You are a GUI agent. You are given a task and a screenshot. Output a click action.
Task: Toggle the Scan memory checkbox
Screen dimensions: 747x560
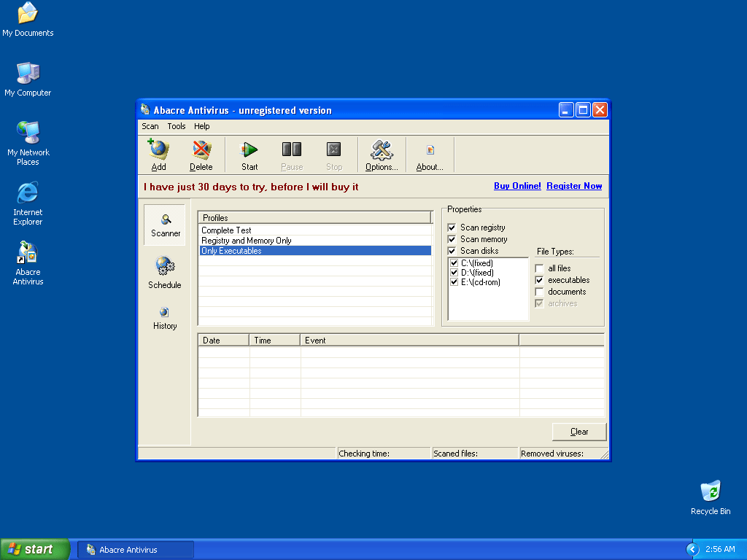point(452,239)
